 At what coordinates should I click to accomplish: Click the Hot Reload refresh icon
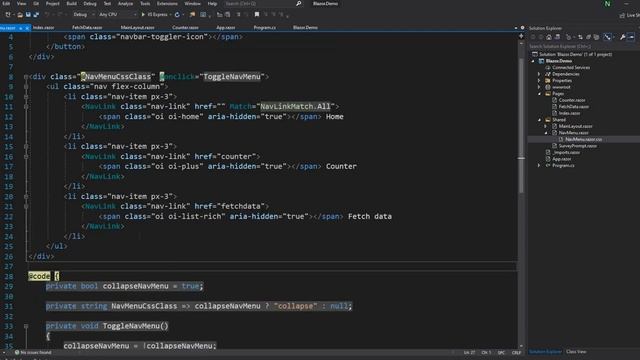[177, 15]
